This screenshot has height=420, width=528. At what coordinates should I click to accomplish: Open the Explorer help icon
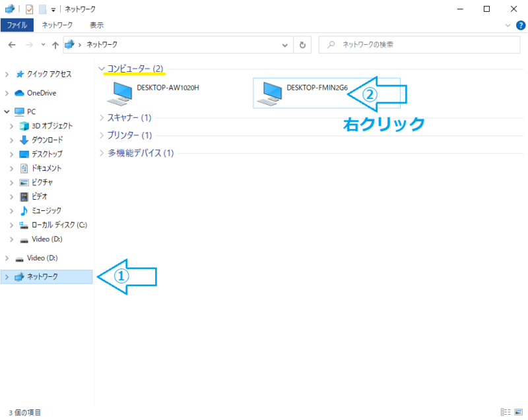pyautogui.click(x=521, y=25)
